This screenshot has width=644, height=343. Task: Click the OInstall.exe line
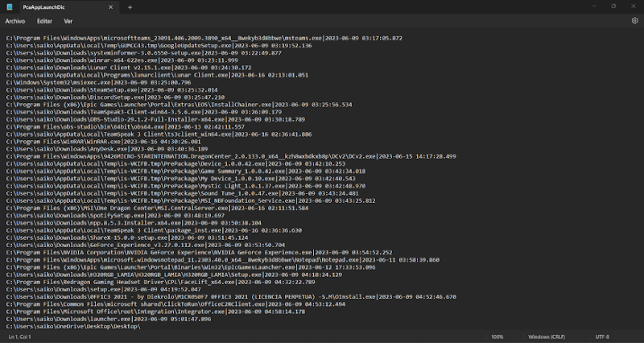231,297
